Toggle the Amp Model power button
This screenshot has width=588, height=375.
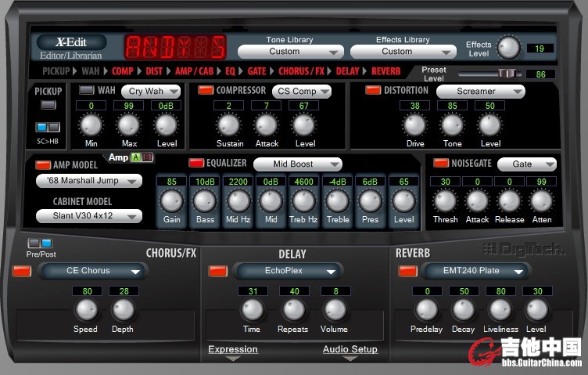[43, 164]
